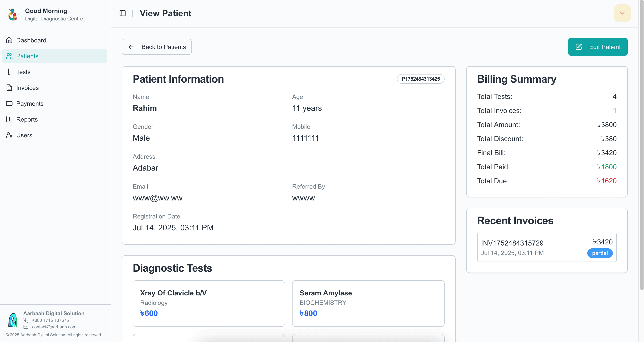Click Total Paid amount ৳1800

607,167
